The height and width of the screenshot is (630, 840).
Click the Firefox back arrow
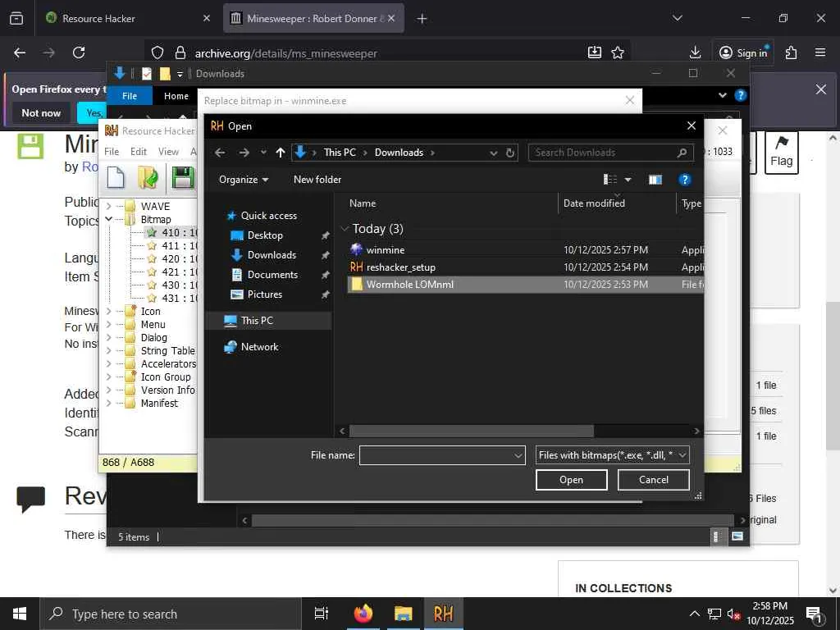pyautogui.click(x=20, y=52)
